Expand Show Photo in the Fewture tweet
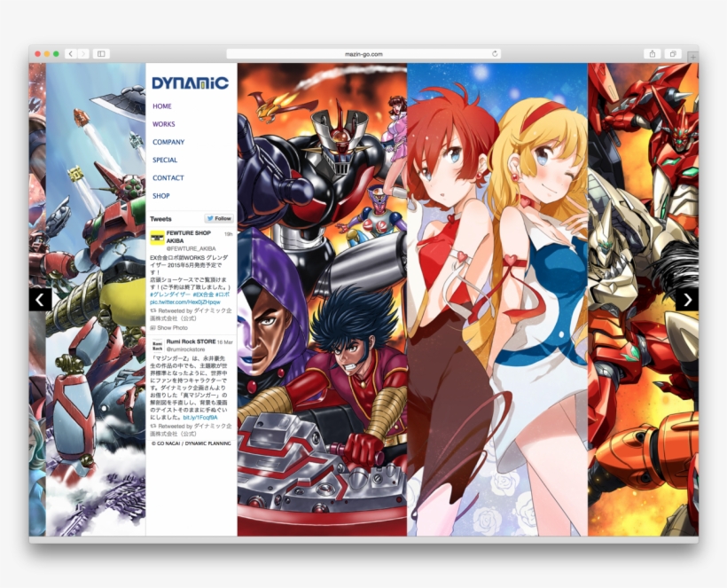Screen dimensions: 727x588 pos(172,328)
